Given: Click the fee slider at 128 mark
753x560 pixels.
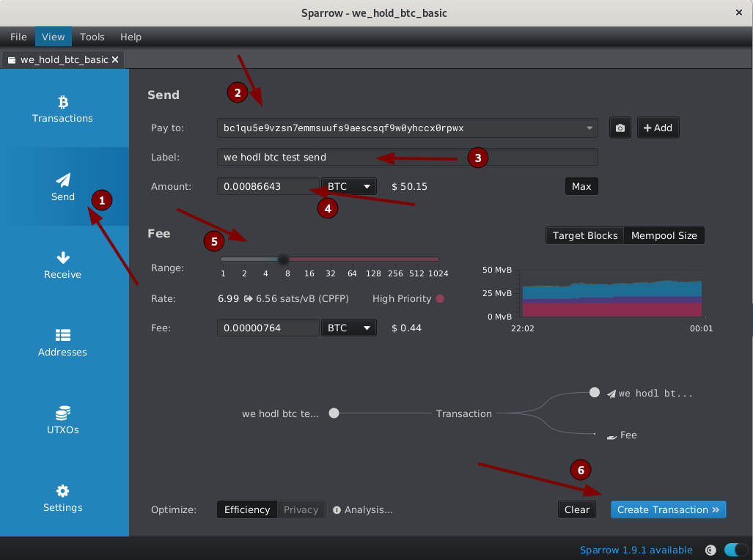Looking at the screenshot, I should pyautogui.click(x=374, y=259).
